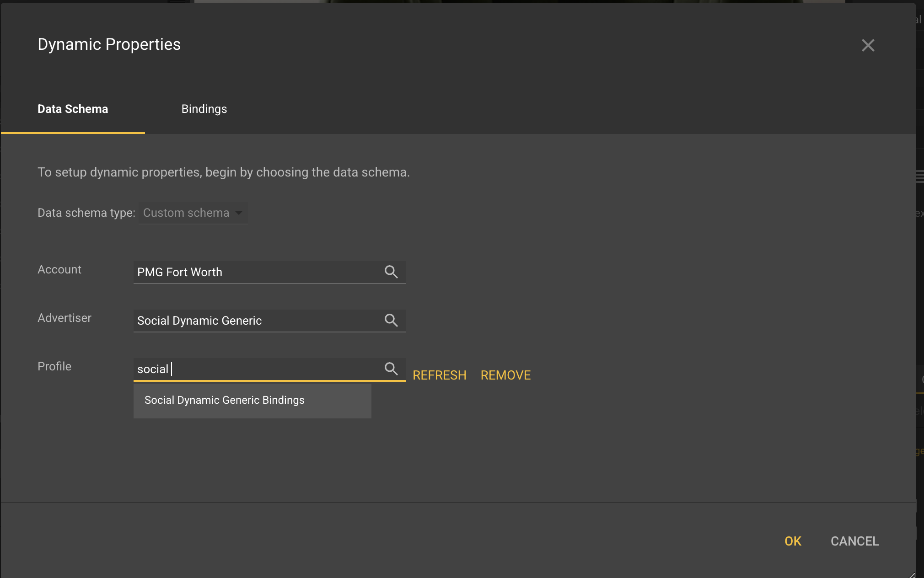Run a Profile search with the magnifier icon

(391, 369)
